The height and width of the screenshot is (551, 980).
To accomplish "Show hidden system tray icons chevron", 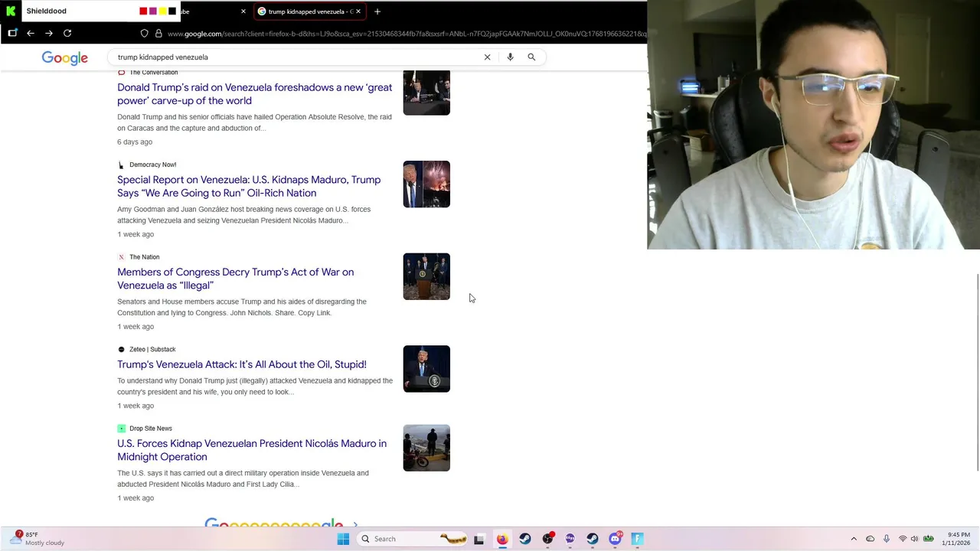I will [x=854, y=539].
